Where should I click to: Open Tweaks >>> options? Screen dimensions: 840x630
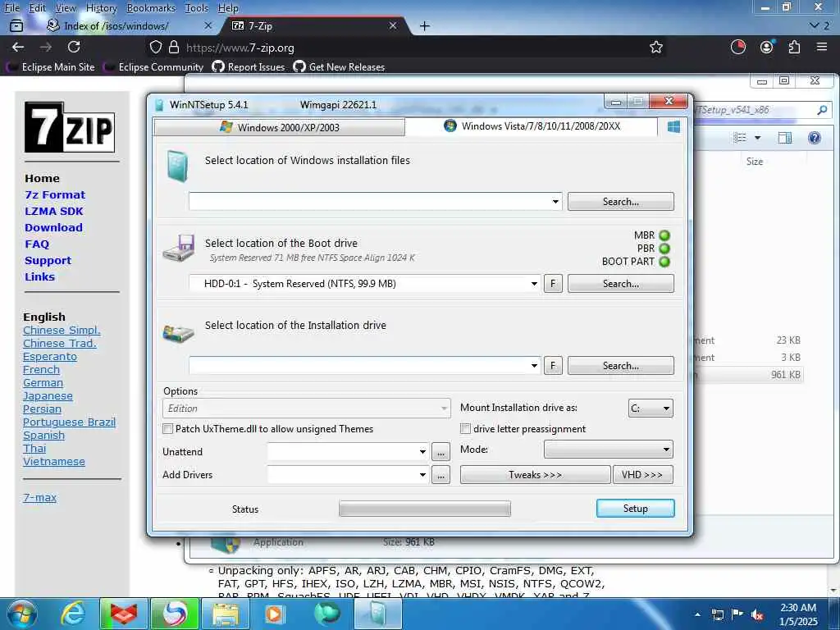point(535,475)
